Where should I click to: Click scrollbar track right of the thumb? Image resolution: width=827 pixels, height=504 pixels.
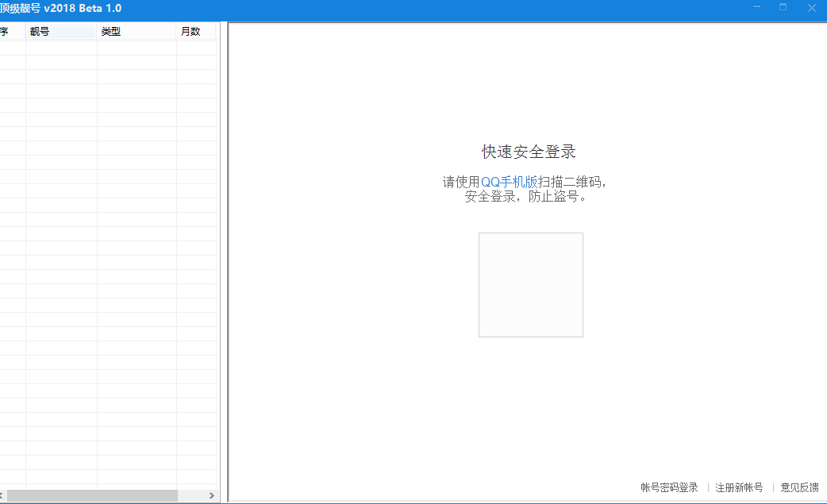click(x=191, y=495)
